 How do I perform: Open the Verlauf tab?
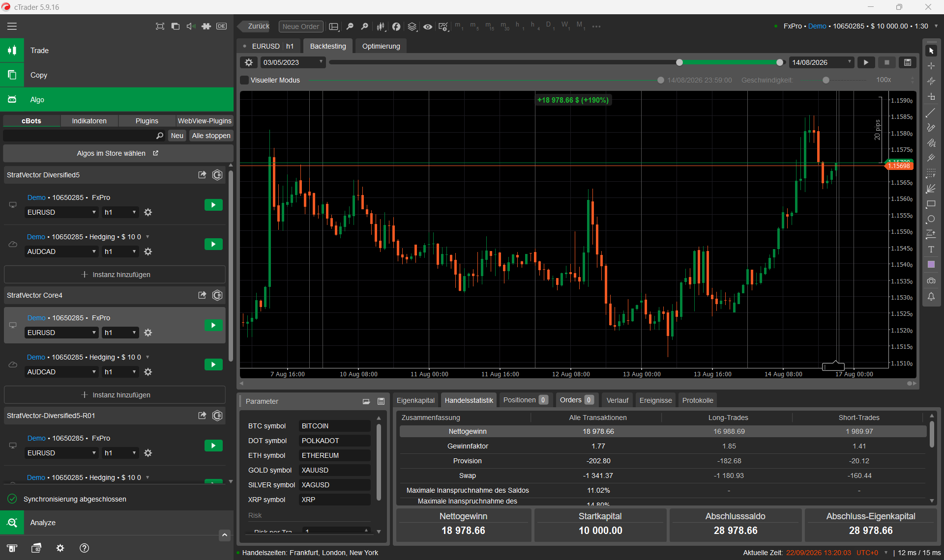(618, 400)
